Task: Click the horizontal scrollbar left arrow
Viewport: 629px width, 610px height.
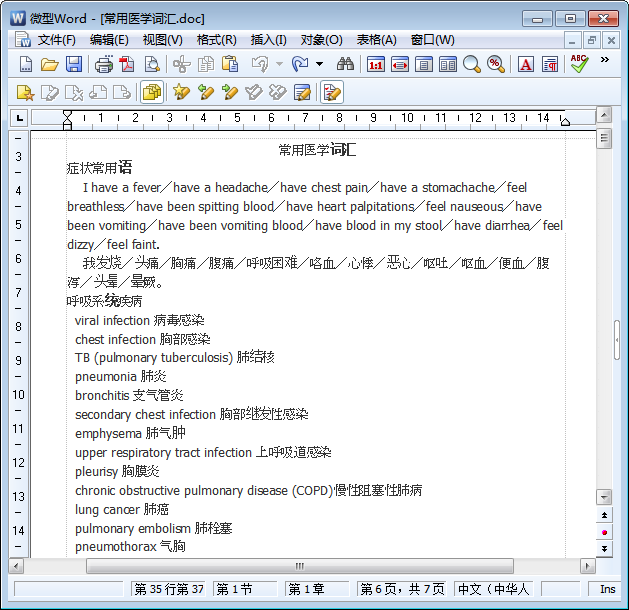Action: pyautogui.click(x=16, y=566)
